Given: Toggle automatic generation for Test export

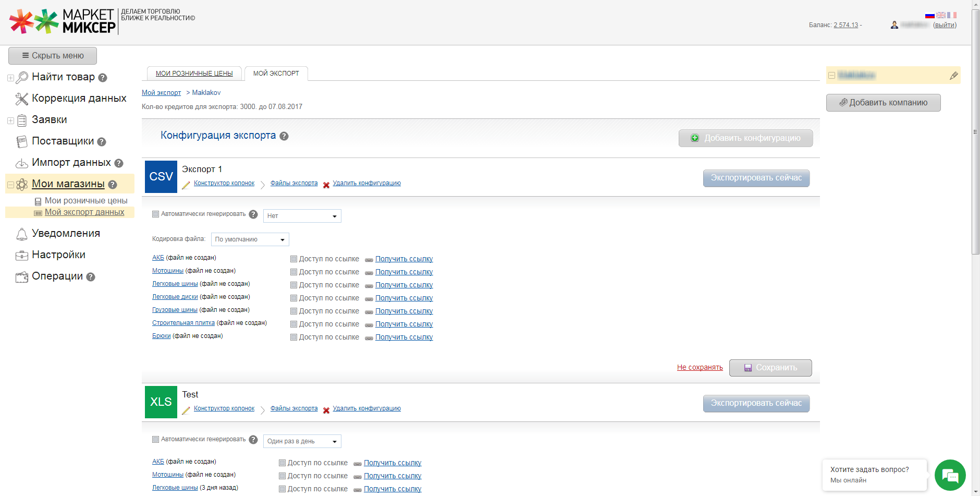Looking at the screenshot, I should pos(155,440).
